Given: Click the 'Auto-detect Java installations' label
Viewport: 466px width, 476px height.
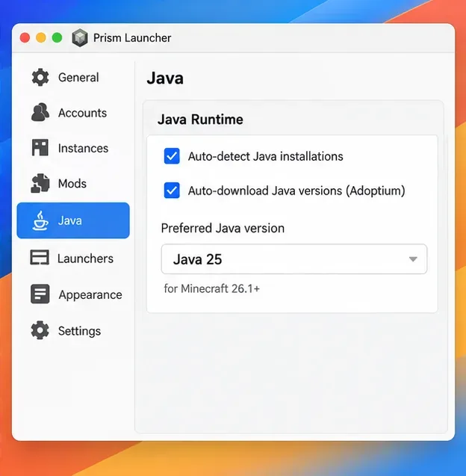Looking at the screenshot, I should click(265, 156).
